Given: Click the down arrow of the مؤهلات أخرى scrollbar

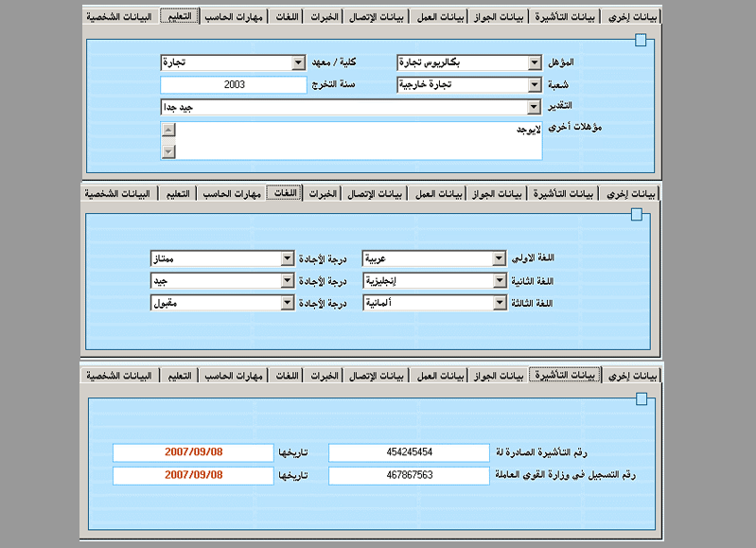Looking at the screenshot, I should click(168, 151).
